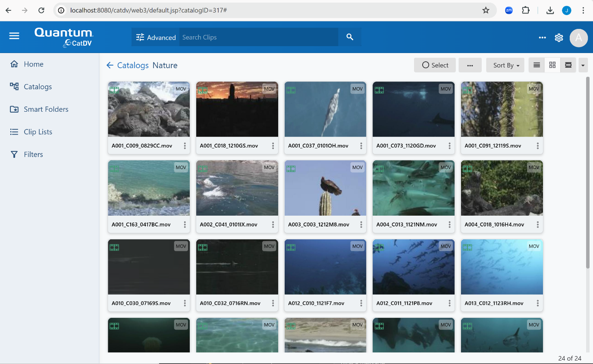Image resolution: width=593 pixels, height=364 pixels.
Task: Open the Sort By dropdown
Action: point(505,65)
